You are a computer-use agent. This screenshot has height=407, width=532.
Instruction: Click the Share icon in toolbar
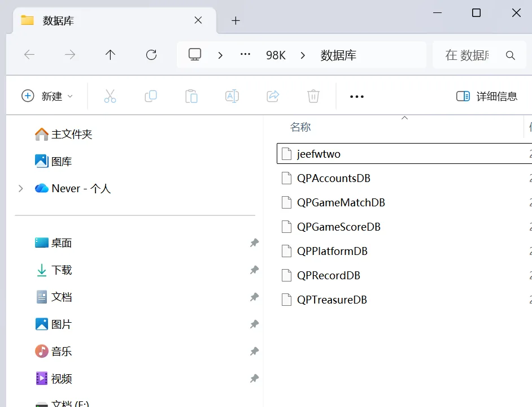pyautogui.click(x=273, y=96)
